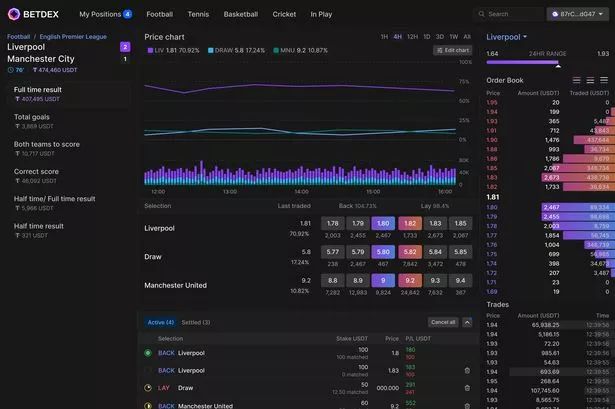Select the middle order book layout icon

pyautogui.click(x=590, y=80)
